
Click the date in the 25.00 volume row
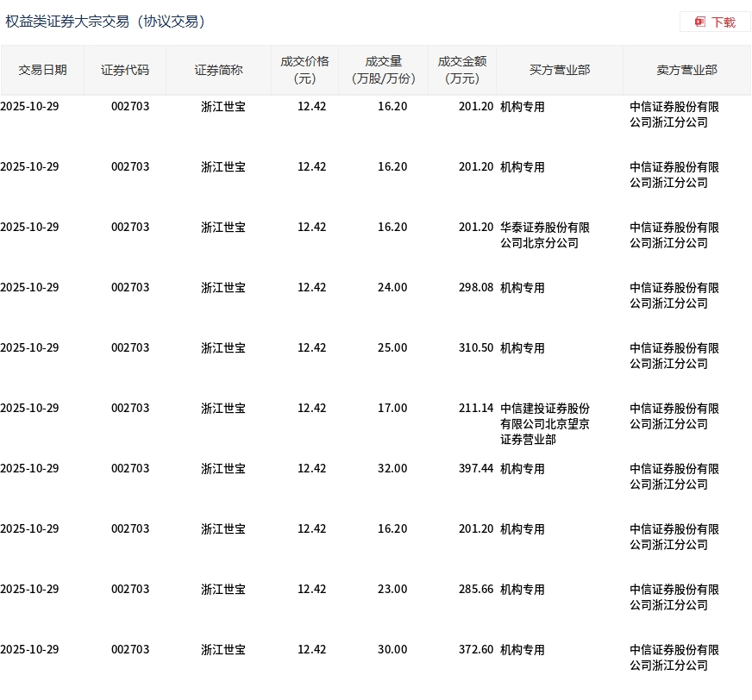click(29, 348)
